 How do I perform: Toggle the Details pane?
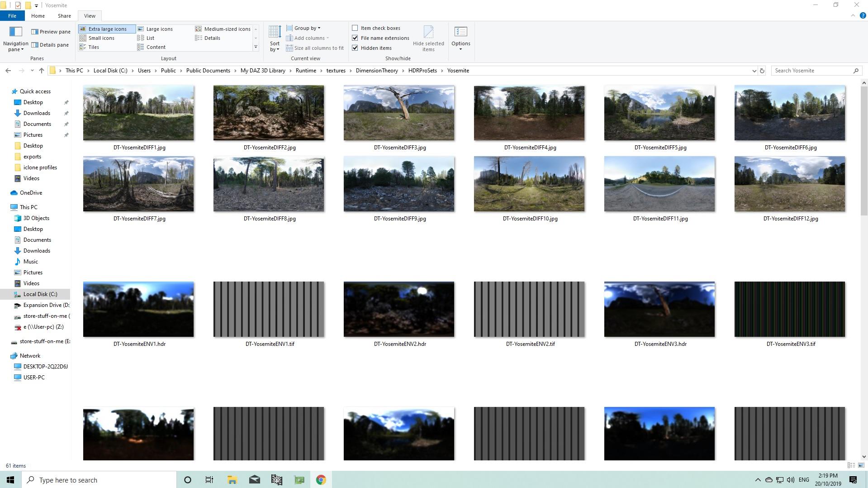pos(50,45)
